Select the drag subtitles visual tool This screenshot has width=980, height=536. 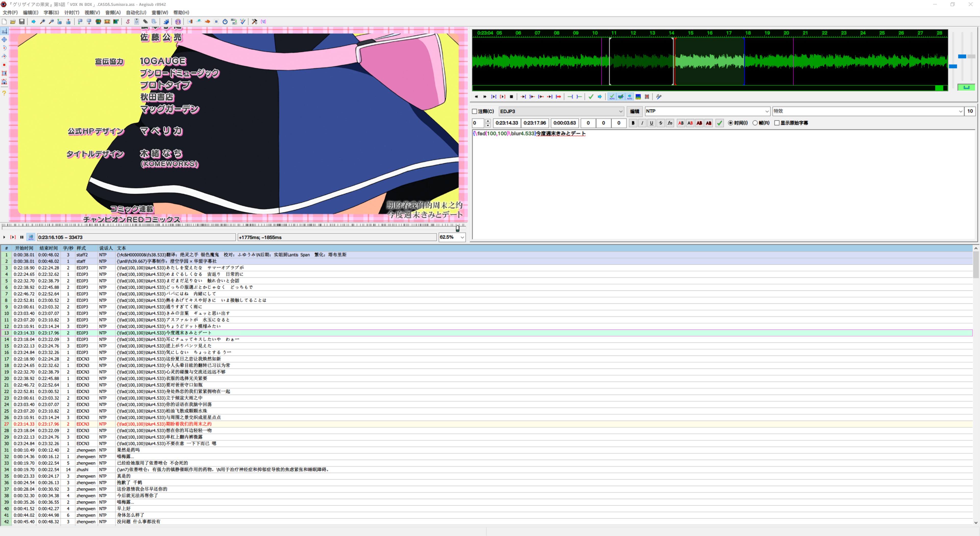(4, 40)
